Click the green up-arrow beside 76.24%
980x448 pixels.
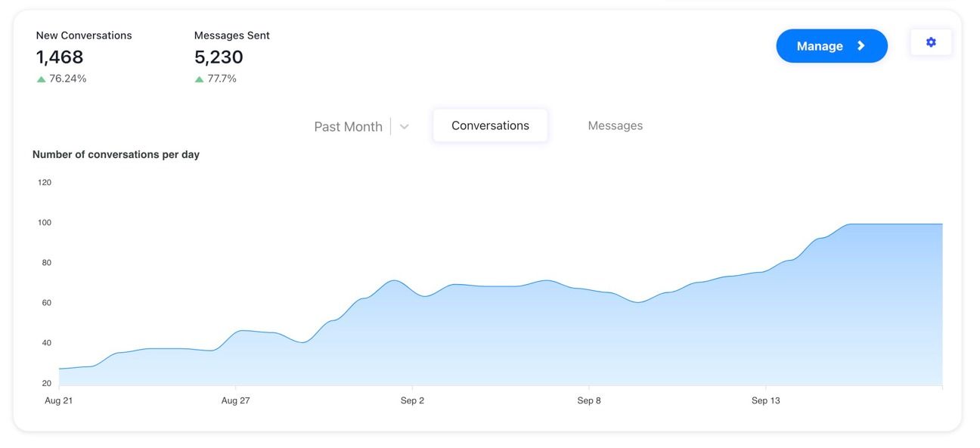pos(42,79)
